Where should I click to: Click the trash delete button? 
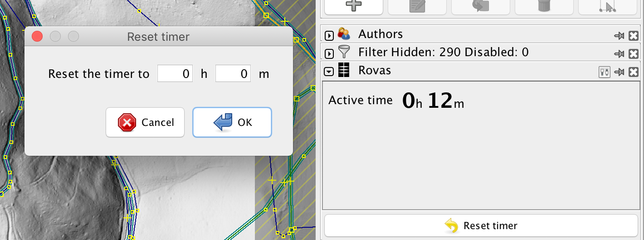coord(544,6)
